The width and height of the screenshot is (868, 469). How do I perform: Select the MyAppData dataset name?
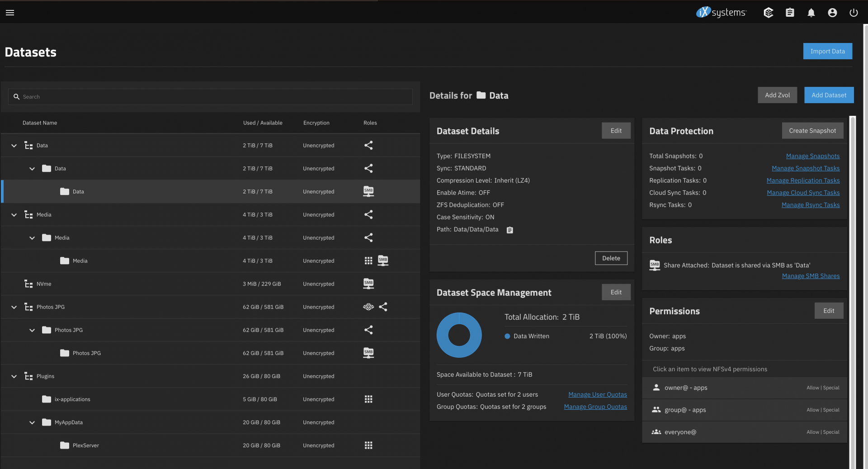(69, 422)
